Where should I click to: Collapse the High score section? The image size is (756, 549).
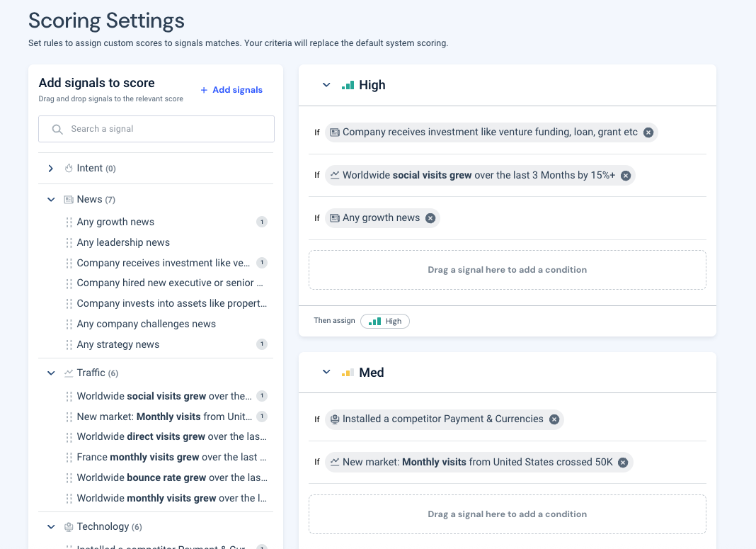point(326,85)
